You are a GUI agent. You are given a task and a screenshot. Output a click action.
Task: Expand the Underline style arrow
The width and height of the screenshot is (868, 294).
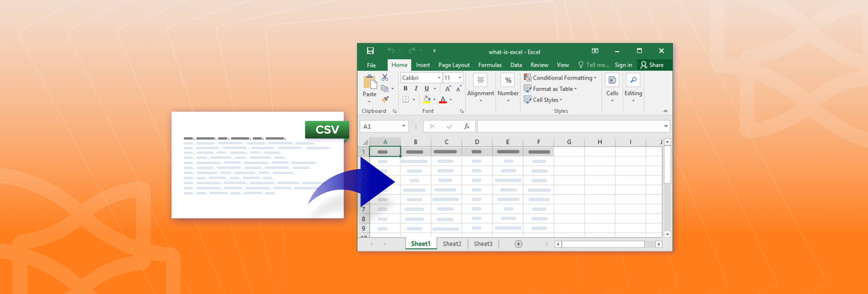[x=435, y=89]
